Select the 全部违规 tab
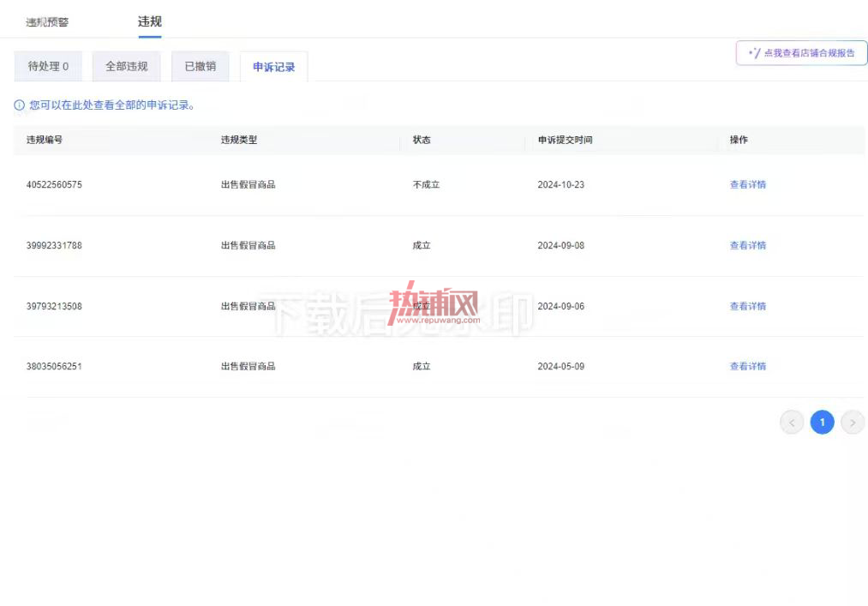Image resolution: width=868 pixels, height=606 pixels. pyautogui.click(x=127, y=67)
